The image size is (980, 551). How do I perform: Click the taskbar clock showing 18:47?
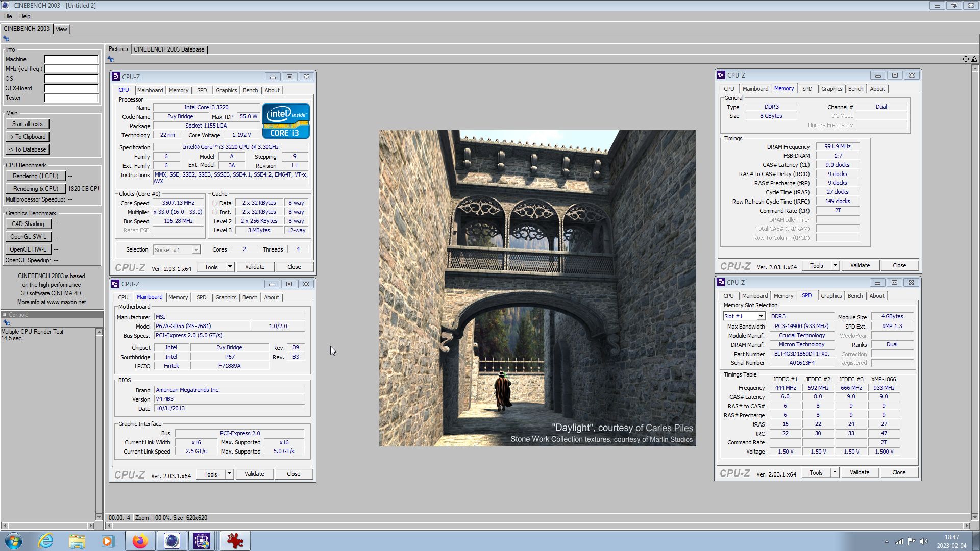click(951, 541)
